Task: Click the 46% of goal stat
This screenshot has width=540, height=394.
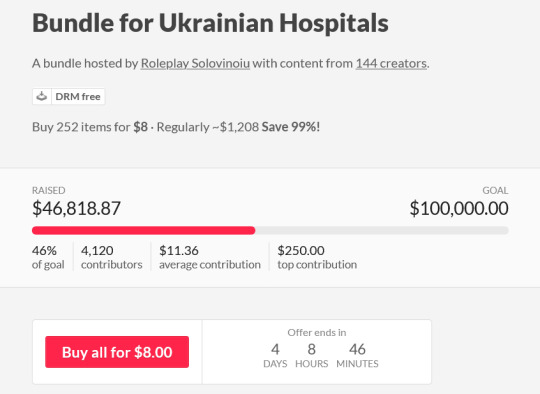Action: (x=48, y=257)
